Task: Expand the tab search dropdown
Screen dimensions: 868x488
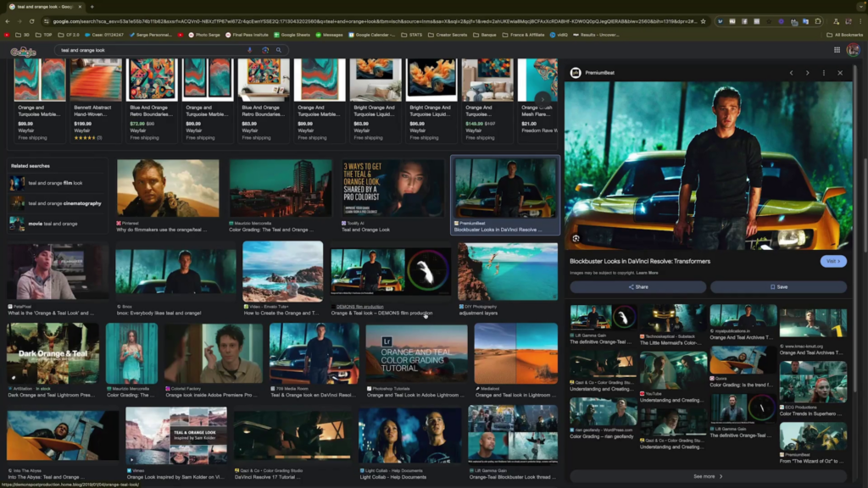Action: coord(861,7)
